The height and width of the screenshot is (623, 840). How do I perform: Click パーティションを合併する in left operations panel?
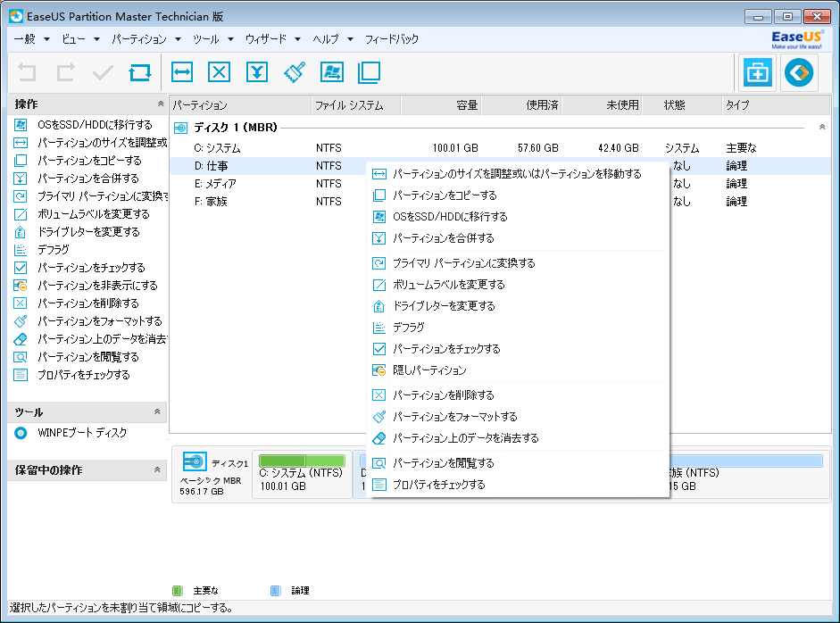click(x=88, y=179)
